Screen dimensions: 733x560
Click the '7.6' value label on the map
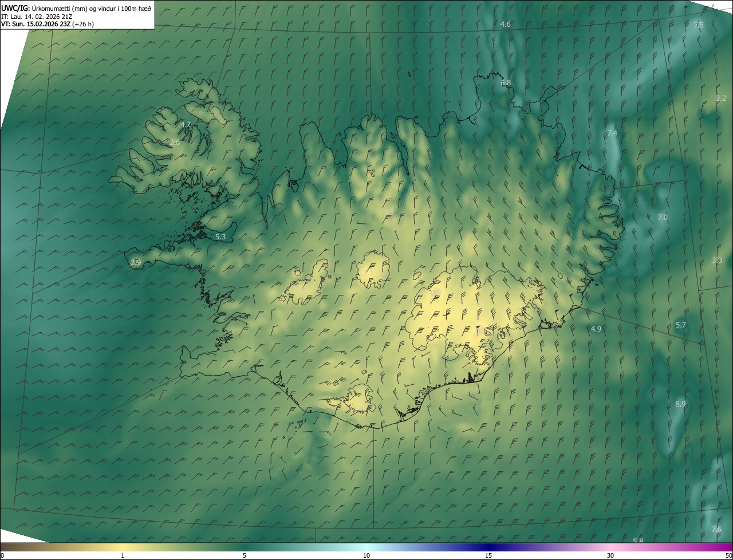point(716,530)
